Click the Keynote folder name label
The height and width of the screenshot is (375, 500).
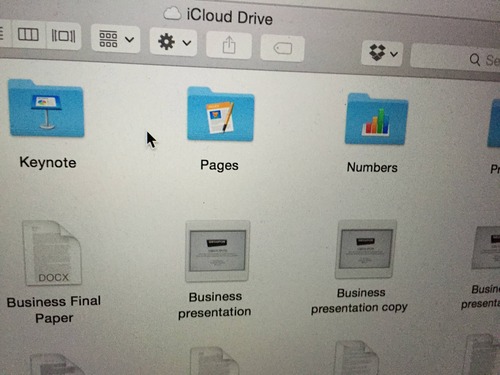click(x=48, y=162)
